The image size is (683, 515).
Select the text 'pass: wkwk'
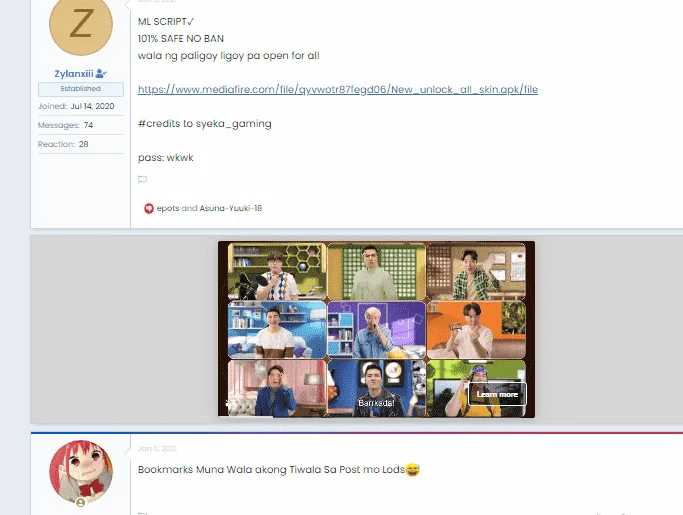(x=166, y=158)
